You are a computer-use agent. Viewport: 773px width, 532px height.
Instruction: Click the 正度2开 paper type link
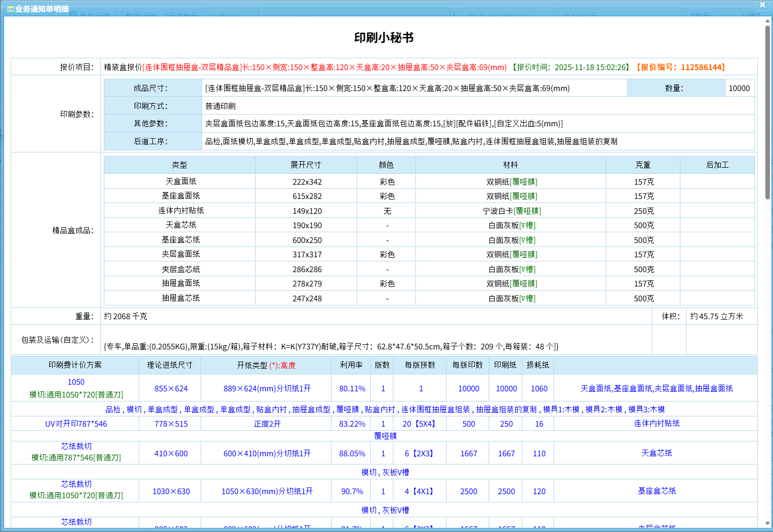point(267,424)
